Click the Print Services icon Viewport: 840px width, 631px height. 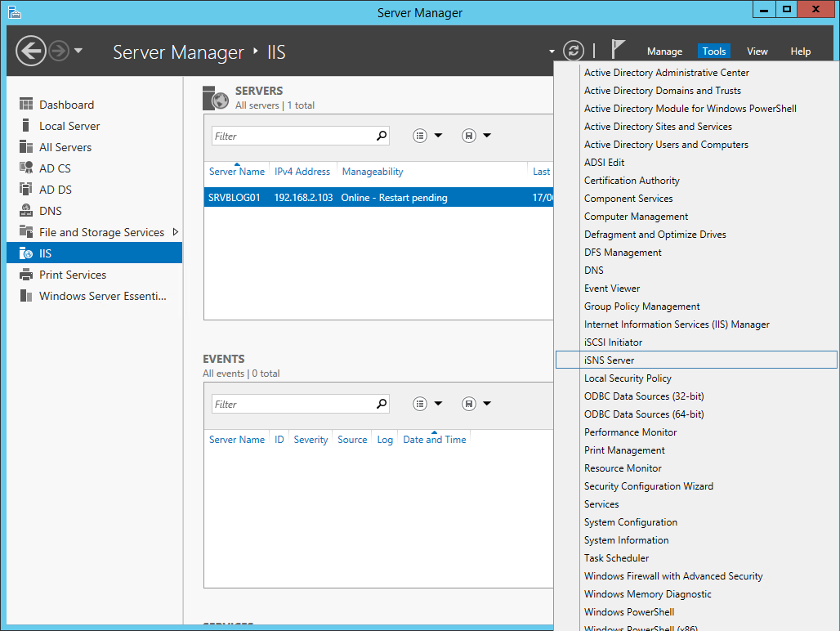(25, 275)
